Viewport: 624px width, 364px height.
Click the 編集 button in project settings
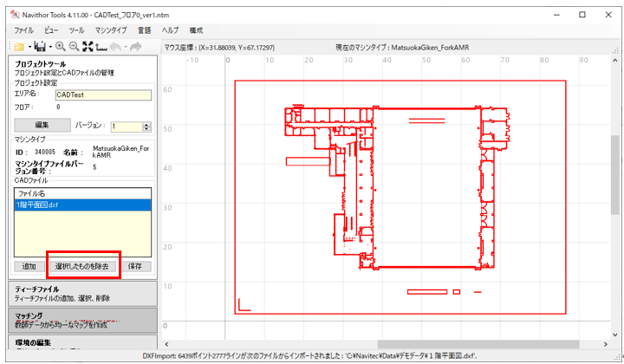(42, 126)
